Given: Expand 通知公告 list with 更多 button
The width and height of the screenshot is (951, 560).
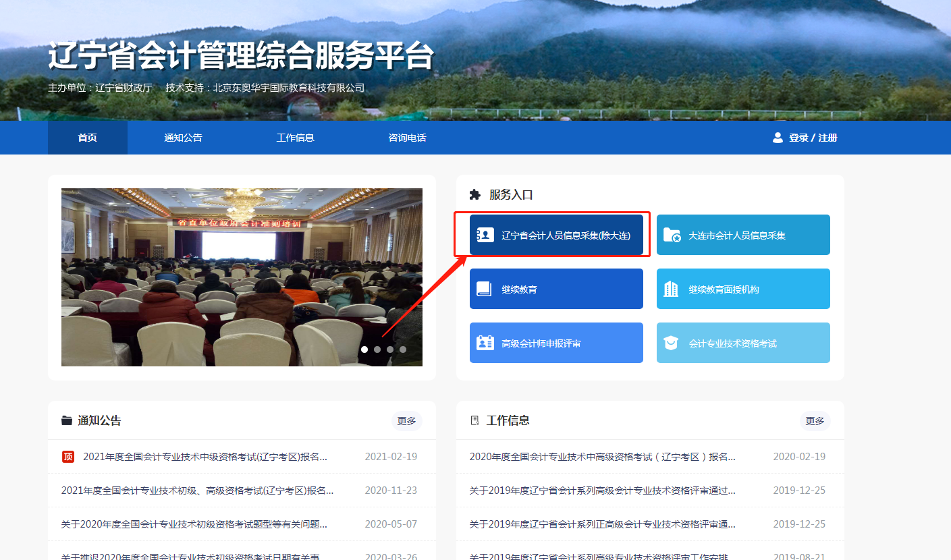Looking at the screenshot, I should [406, 421].
